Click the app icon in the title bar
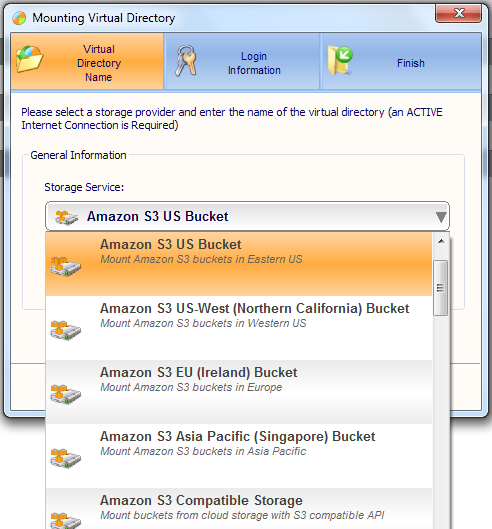The width and height of the screenshot is (492, 529). click(x=19, y=18)
